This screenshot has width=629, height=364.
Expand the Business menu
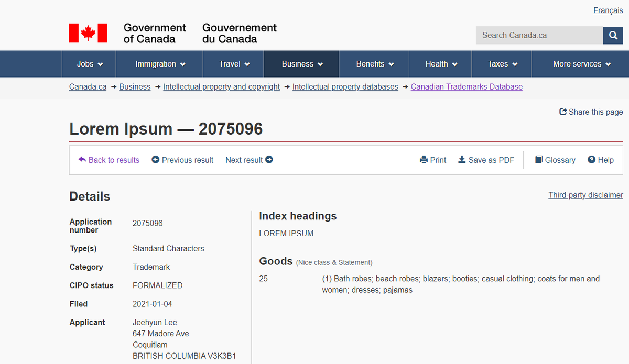point(302,64)
